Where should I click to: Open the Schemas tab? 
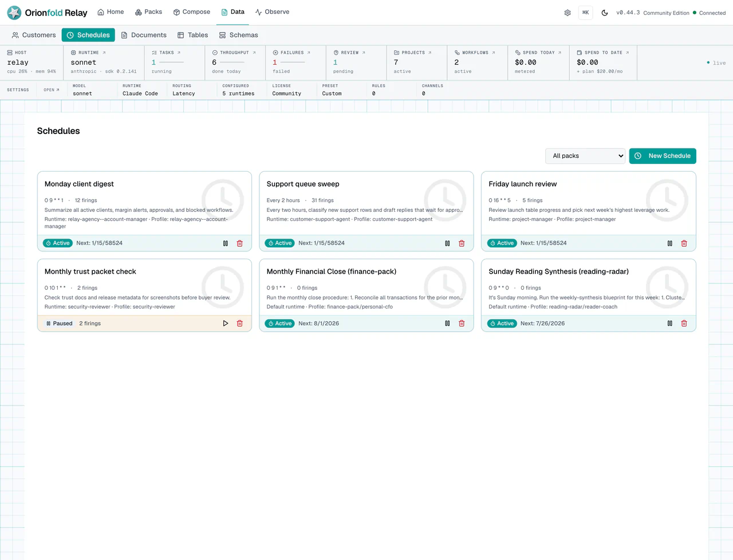pyautogui.click(x=238, y=35)
